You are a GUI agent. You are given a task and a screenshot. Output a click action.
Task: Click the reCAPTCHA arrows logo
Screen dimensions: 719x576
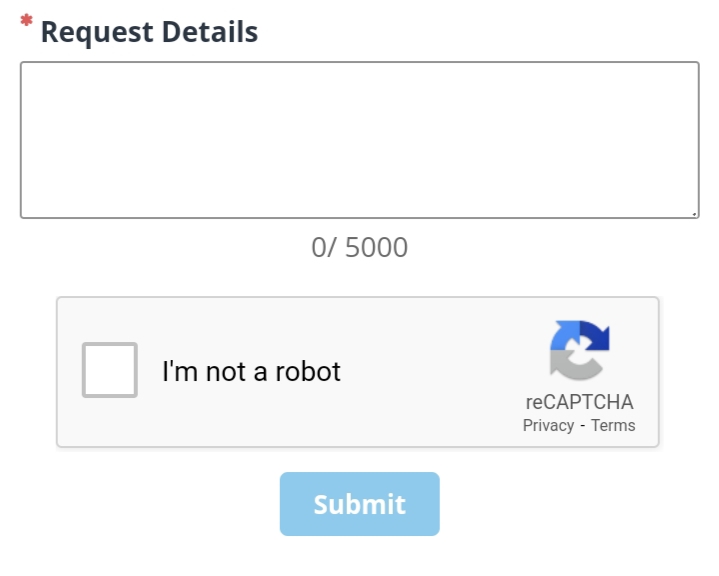pyautogui.click(x=579, y=351)
